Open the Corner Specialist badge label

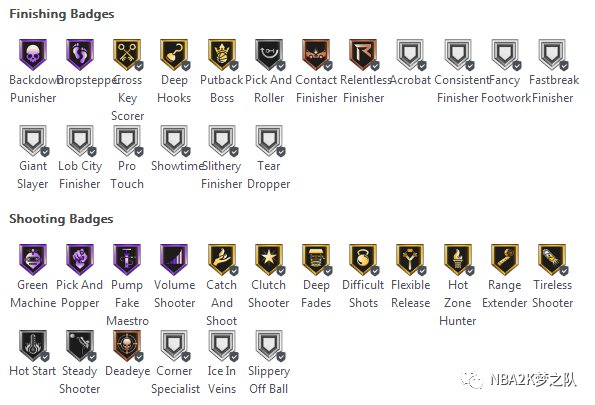[x=175, y=380]
